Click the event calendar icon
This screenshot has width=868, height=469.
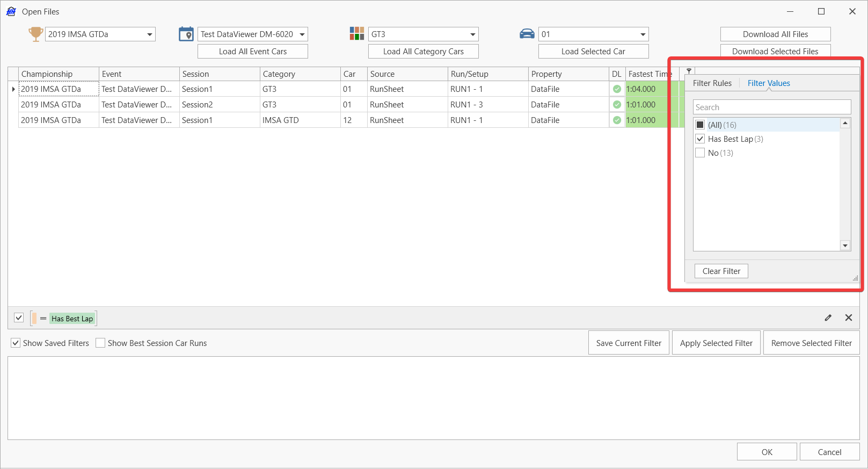[186, 34]
